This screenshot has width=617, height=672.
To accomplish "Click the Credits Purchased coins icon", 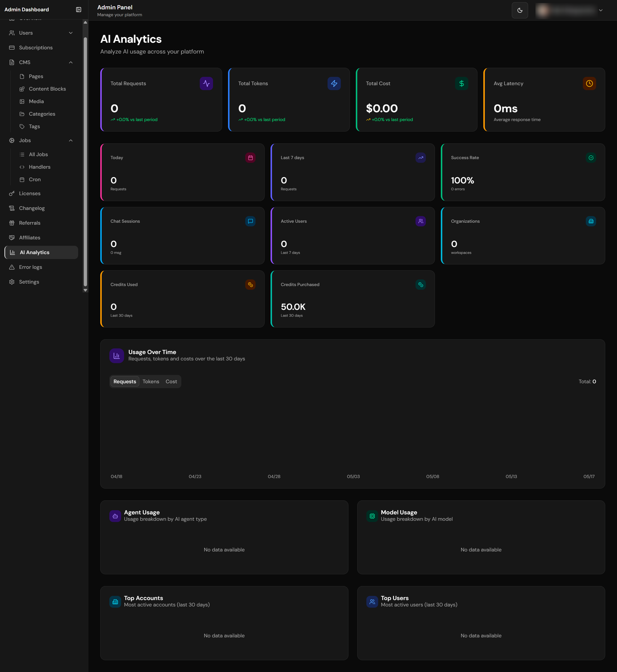I will 421,285.
